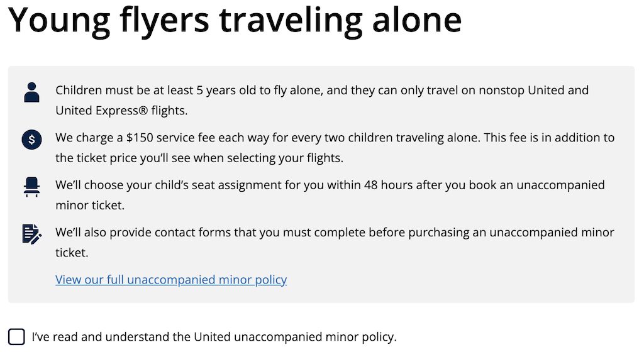This screenshot has height=352, width=644.
Task: Click 'United unaccompanied minor policy' in checkbox label
Action: click(295, 338)
